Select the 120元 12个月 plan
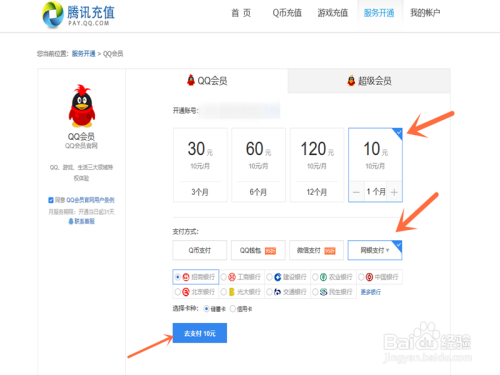The height and width of the screenshot is (375, 500). click(317, 165)
